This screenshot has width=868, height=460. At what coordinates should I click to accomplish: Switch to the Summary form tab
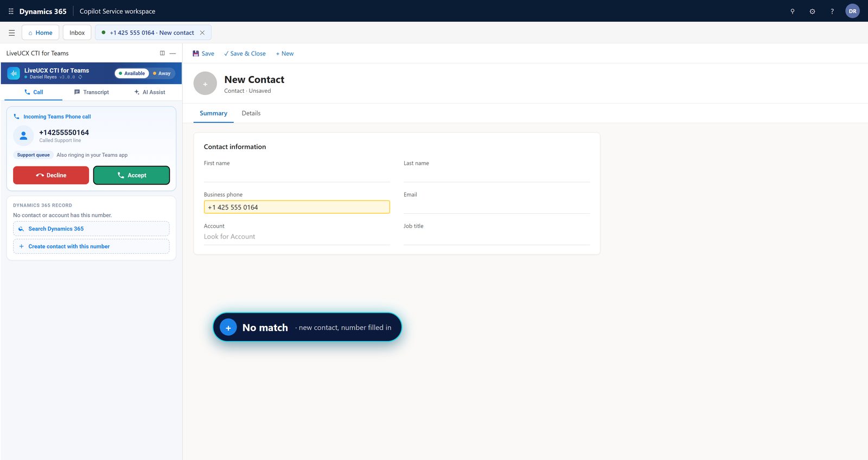(x=213, y=113)
